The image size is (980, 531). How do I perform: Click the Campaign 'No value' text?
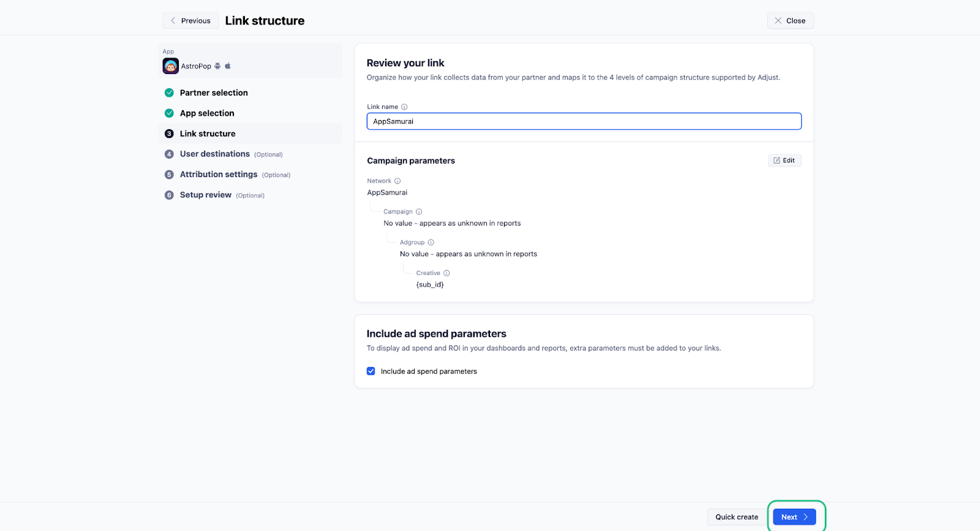click(452, 224)
